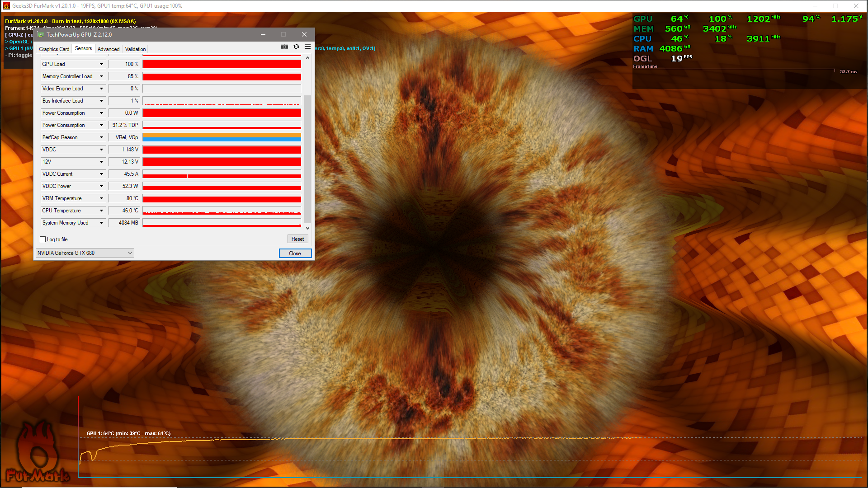This screenshot has width=868, height=488.
Task: Click the sensors list vertical scrollbar
Action: (307, 158)
